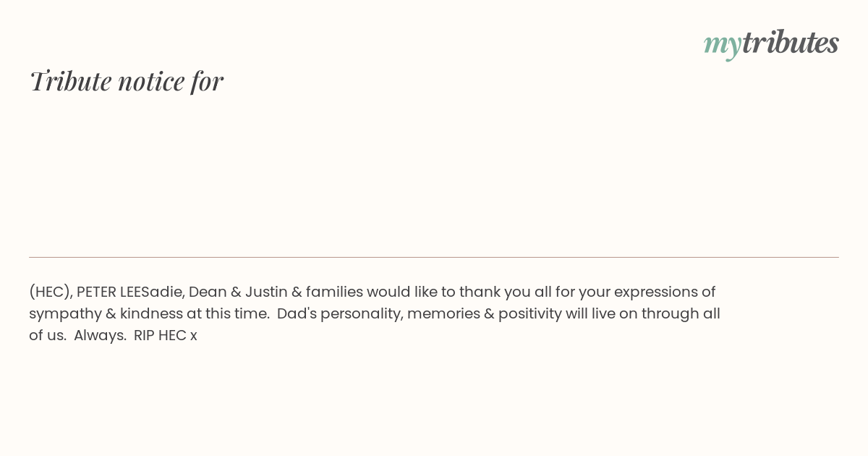Click the name "Dean" in the notice
Screen dimensions: 868x456
[207, 292]
